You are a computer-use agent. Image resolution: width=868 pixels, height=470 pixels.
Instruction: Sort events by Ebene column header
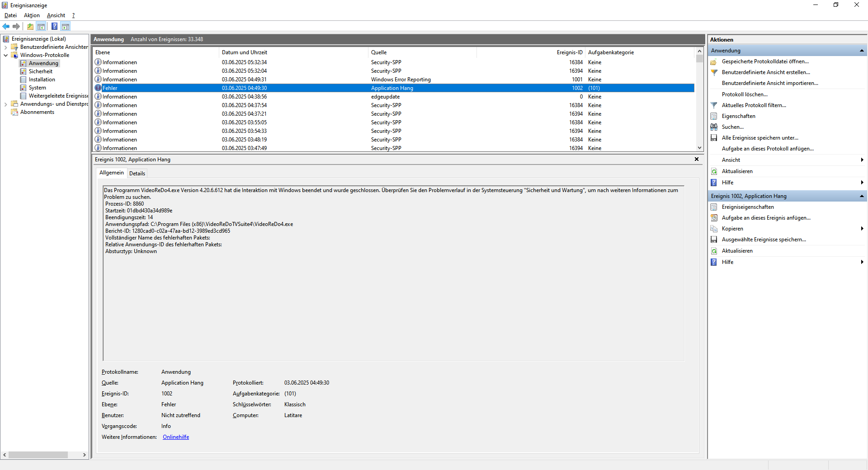pos(156,52)
